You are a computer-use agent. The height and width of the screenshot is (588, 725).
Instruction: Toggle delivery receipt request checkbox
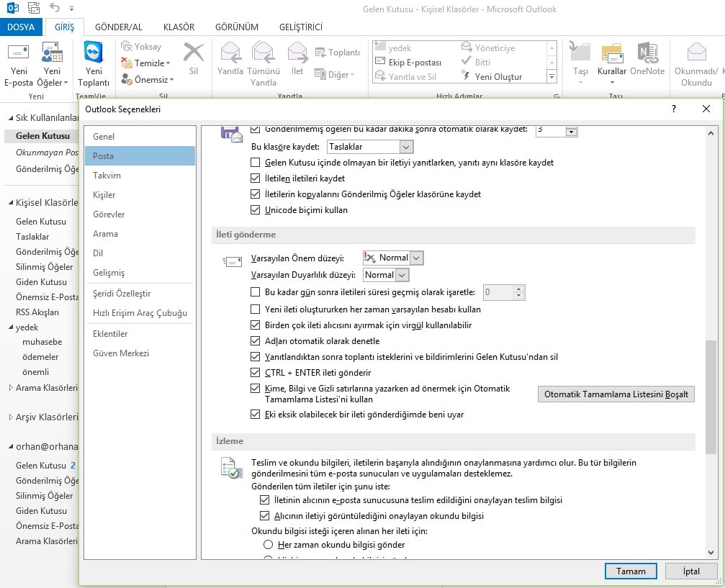pyautogui.click(x=264, y=499)
